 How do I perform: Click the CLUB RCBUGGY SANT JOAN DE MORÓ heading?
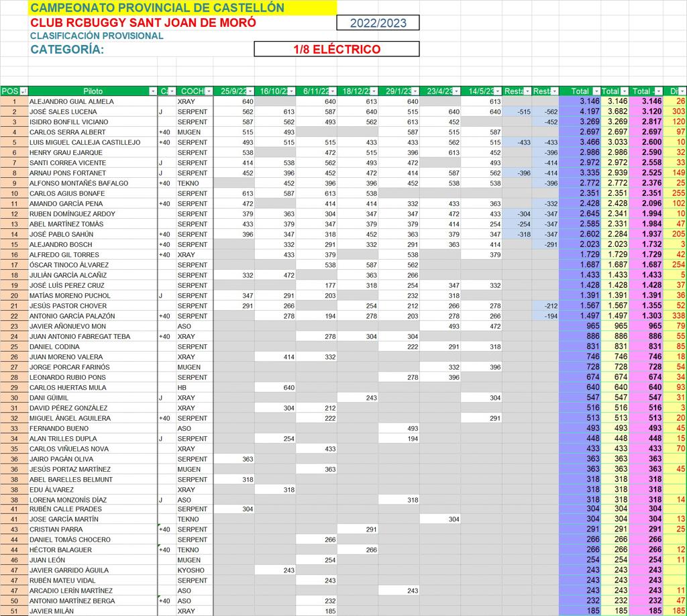click(x=143, y=23)
